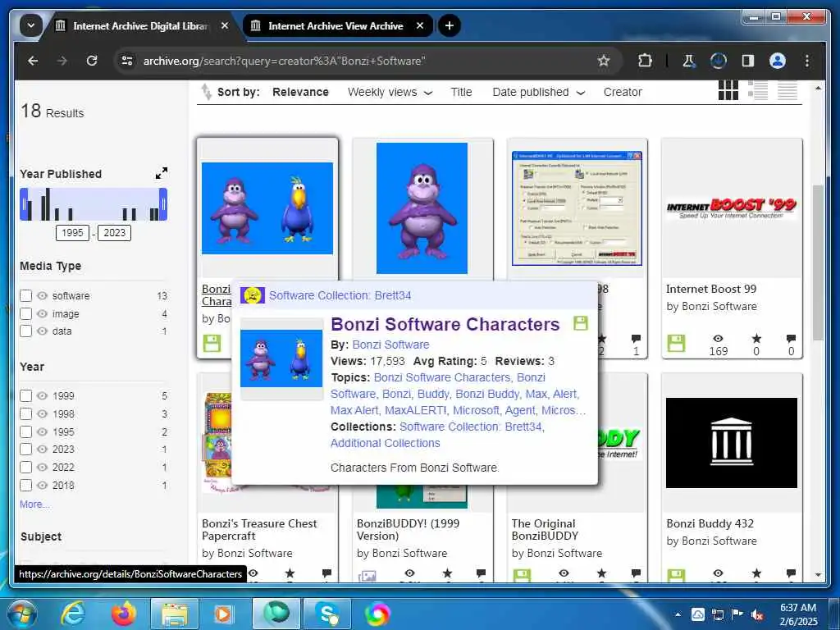Reload the page with the refresh icon
The image size is (840, 630).
click(x=92, y=61)
